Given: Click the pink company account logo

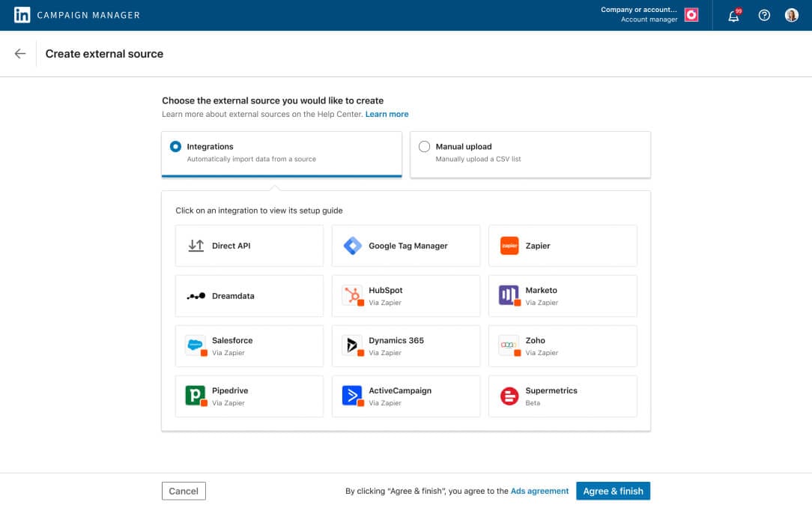Looking at the screenshot, I should point(691,14).
